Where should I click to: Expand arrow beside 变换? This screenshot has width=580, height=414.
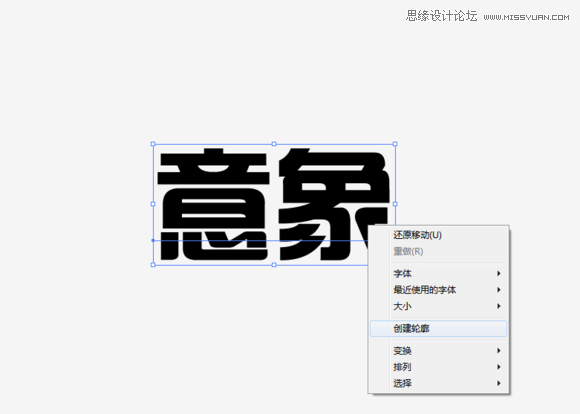point(499,350)
